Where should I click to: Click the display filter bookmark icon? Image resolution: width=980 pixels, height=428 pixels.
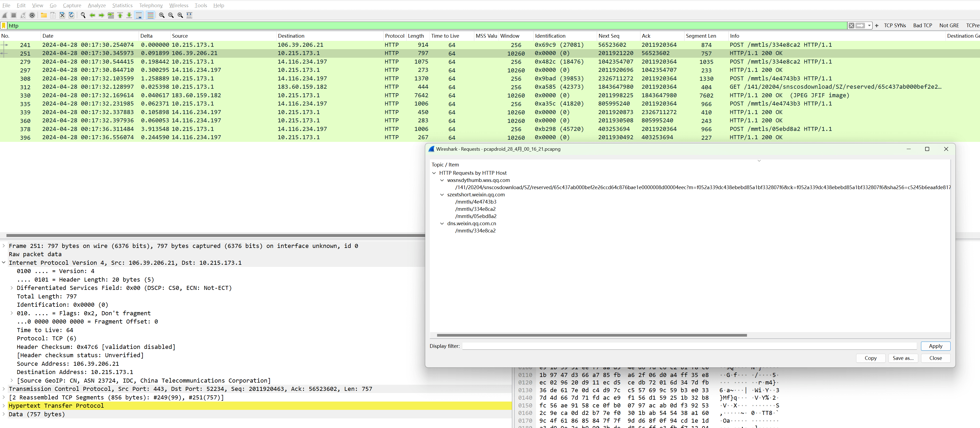(4, 25)
